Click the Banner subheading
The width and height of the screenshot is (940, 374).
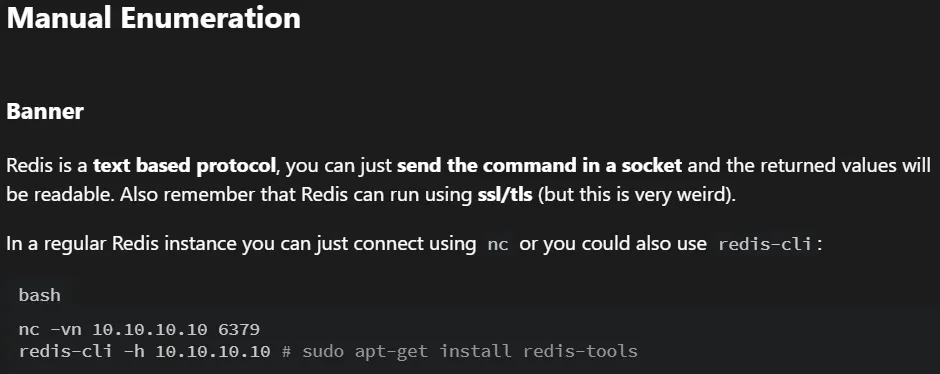(45, 111)
